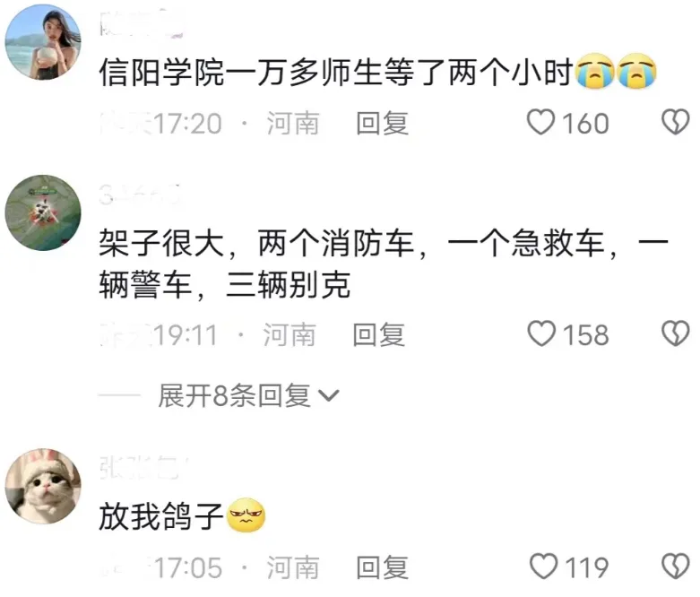Open the beach girl avatar profile
700x597 pixels.
pyautogui.click(x=43, y=42)
